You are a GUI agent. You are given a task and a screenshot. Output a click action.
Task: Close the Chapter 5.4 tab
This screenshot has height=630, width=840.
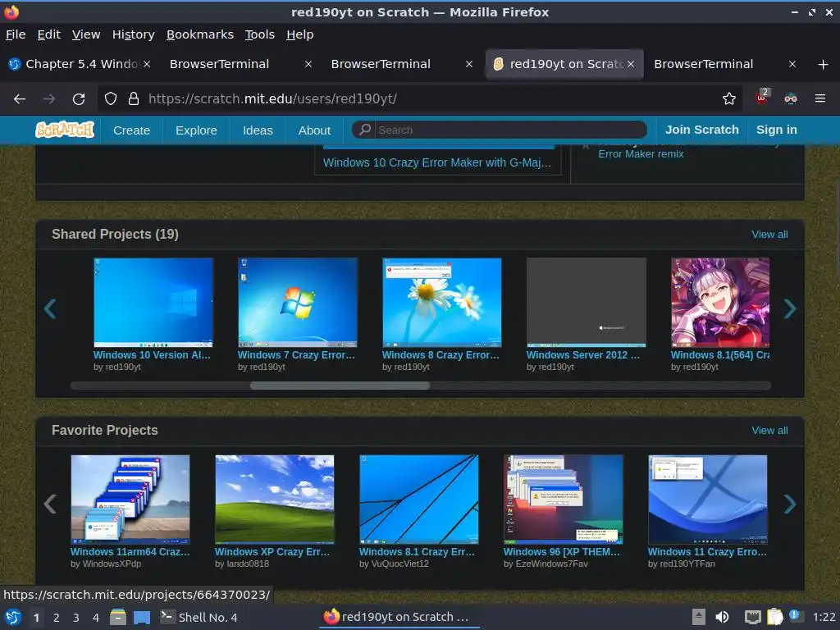(x=147, y=64)
